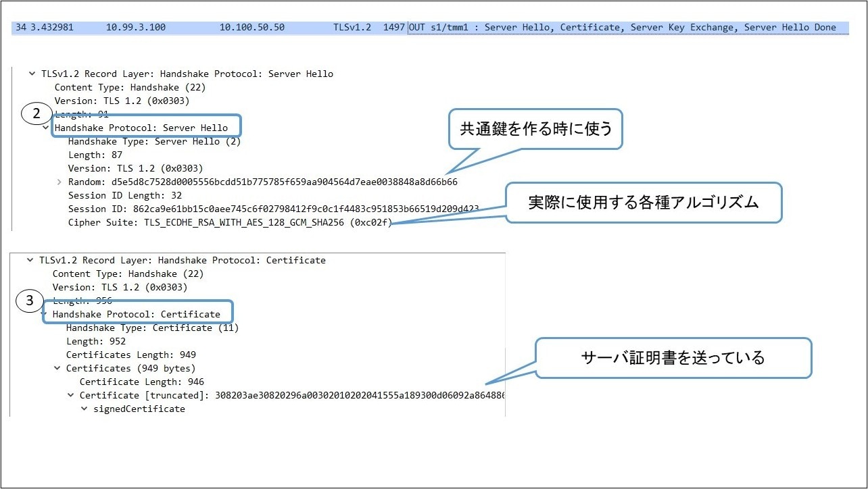The height and width of the screenshot is (489, 868).
Task: Click the Cipher Suite TLS_ECDHE_RSA line
Action: click(228, 222)
